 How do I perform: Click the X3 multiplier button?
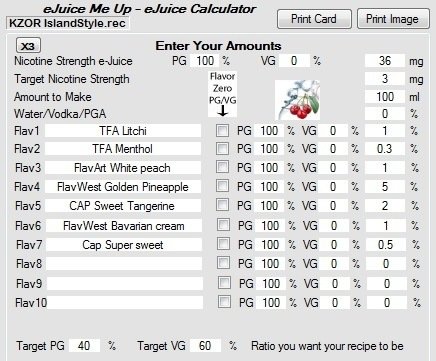pos(28,46)
